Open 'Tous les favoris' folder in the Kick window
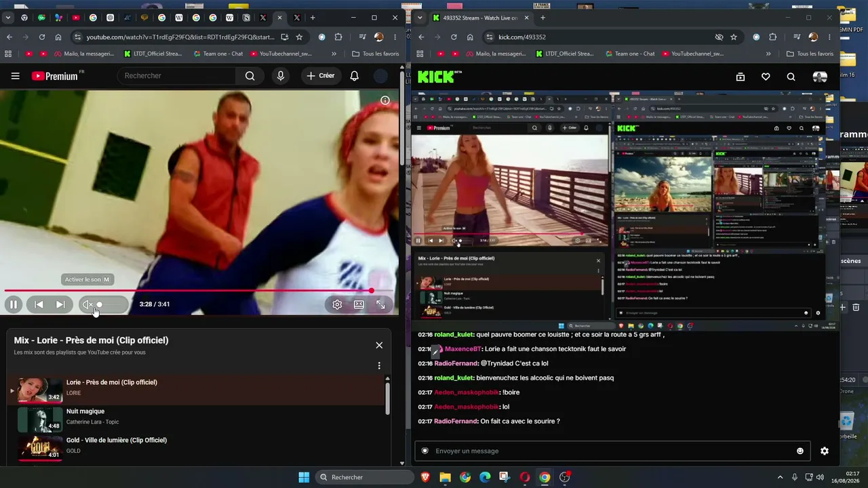The width and height of the screenshot is (868, 488). coord(810,54)
